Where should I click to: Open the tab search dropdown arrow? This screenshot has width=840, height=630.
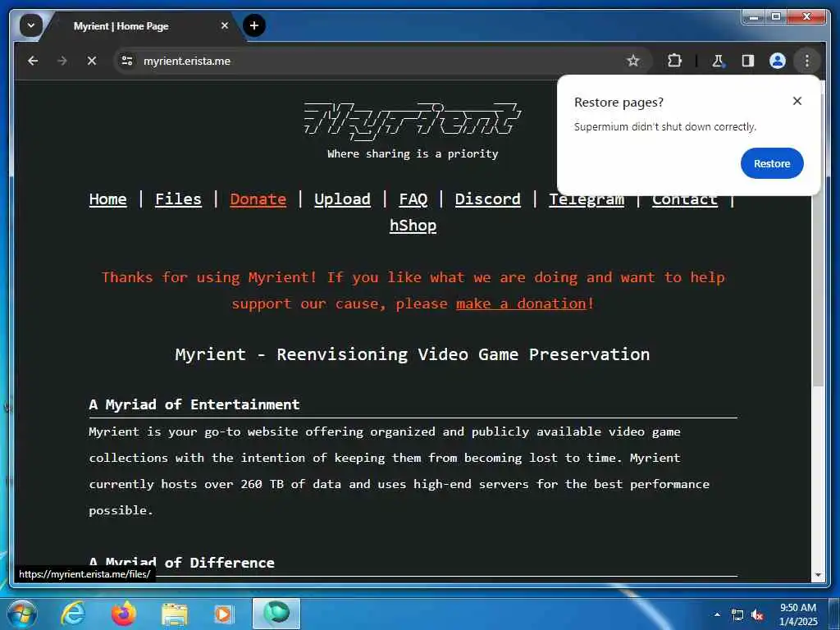tap(31, 25)
